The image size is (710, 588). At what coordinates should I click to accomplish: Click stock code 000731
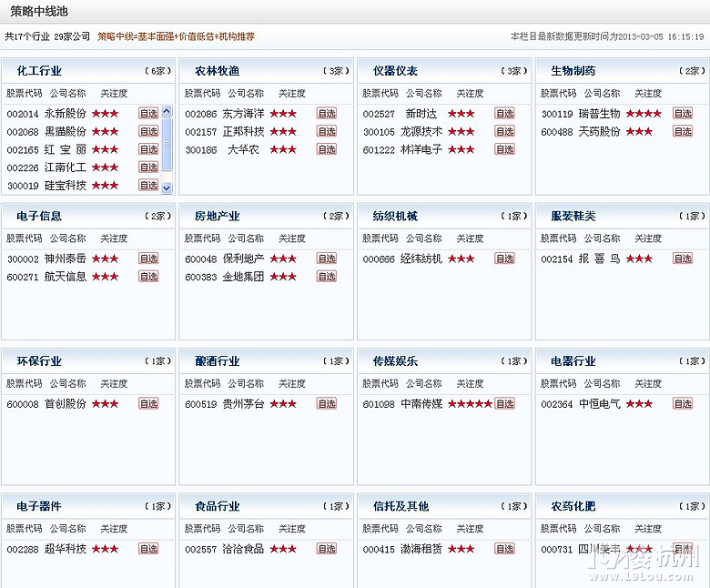(x=557, y=550)
